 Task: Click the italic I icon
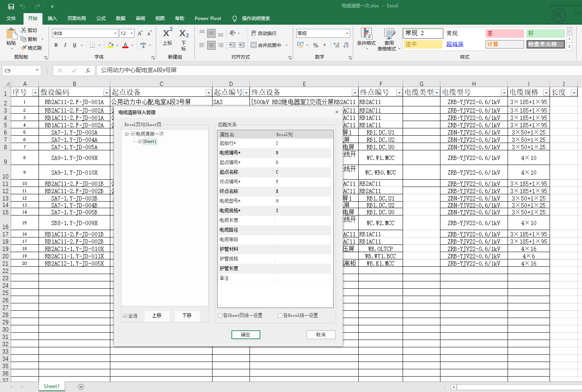click(65, 45)
